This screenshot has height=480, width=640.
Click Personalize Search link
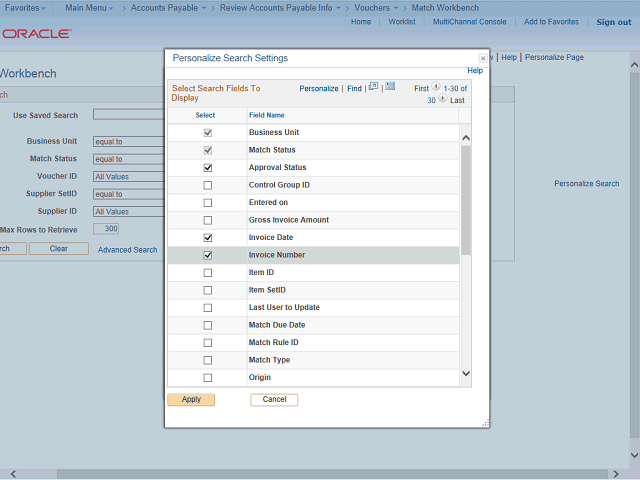click(587, 184)
